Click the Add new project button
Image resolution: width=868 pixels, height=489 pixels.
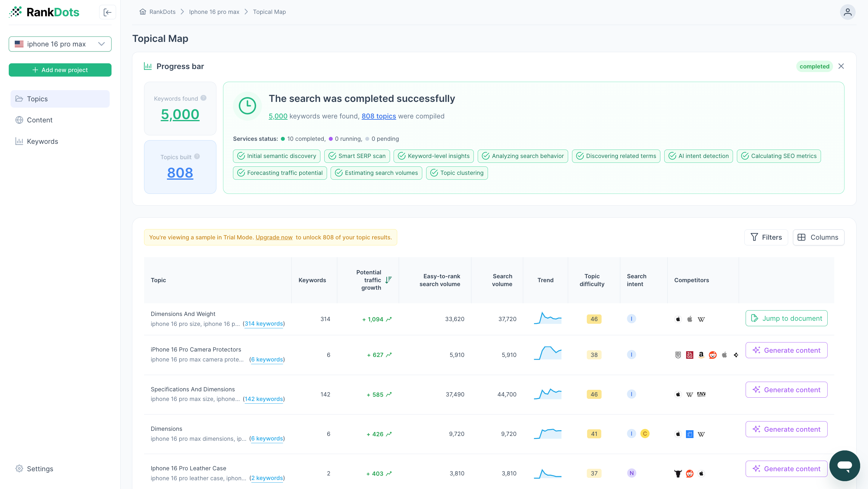(60, 70)
